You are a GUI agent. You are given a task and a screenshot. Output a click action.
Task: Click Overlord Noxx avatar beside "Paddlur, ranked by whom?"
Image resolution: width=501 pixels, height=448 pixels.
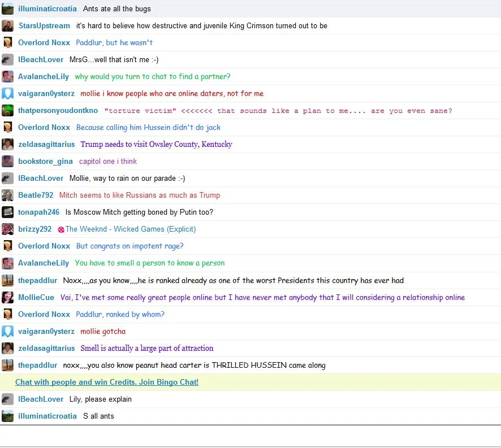(x=8, y=314)
